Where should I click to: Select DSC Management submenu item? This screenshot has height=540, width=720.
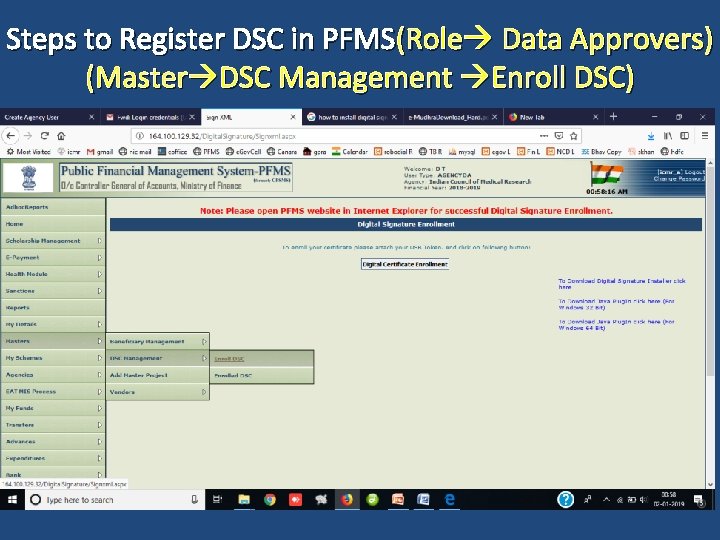tap(158, 358)
